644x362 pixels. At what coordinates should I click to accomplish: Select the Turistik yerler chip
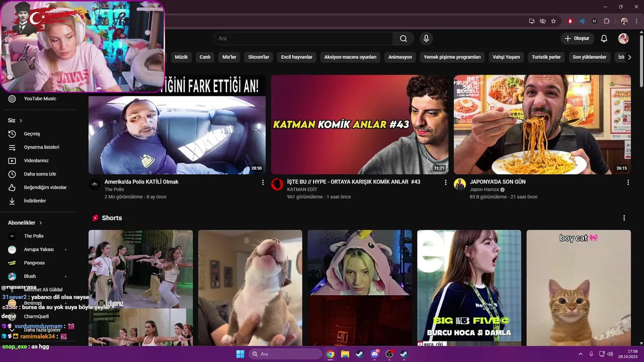(x=546, y=57)
